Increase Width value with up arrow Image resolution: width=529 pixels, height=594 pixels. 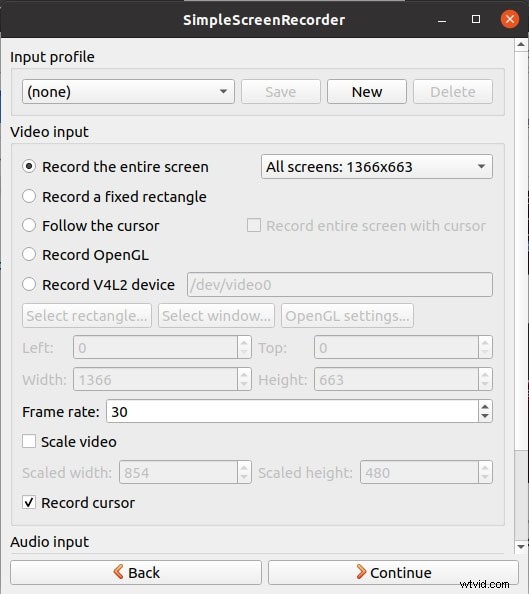(x=244, y=374)
